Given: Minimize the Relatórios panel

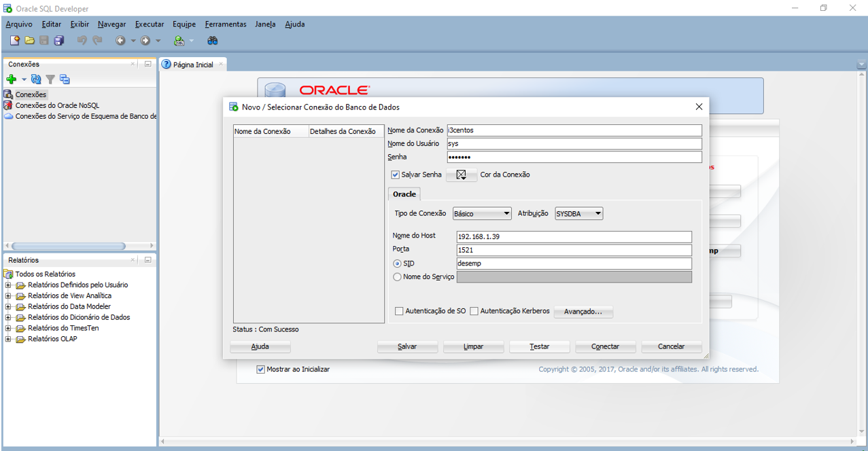Looking at the screenshot, I should click(x=147, y=260).
